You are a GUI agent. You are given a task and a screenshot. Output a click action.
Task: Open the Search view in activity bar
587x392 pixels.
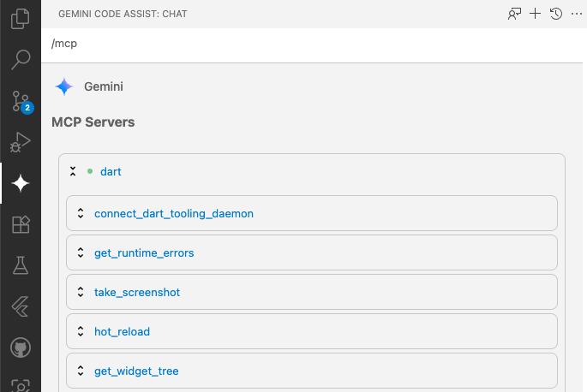click(21, 59)
